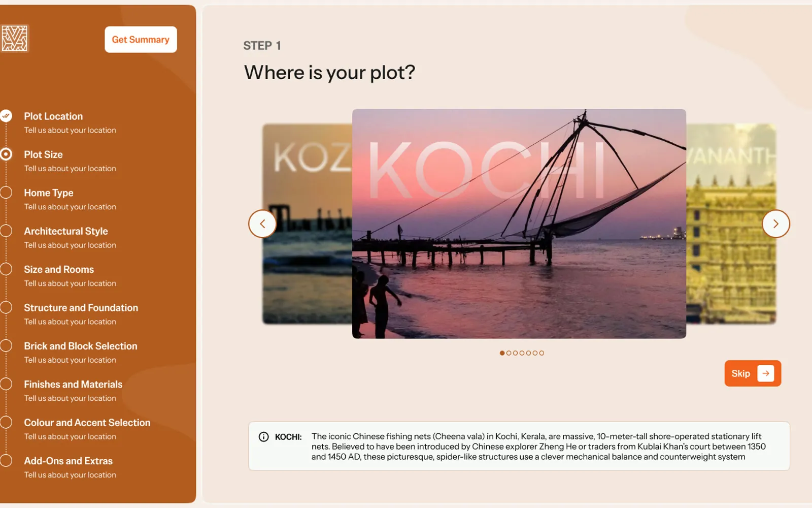Click the bold 'KOCHI:' label in info box
Screen dimensions: 812x508
pos(288,437)
